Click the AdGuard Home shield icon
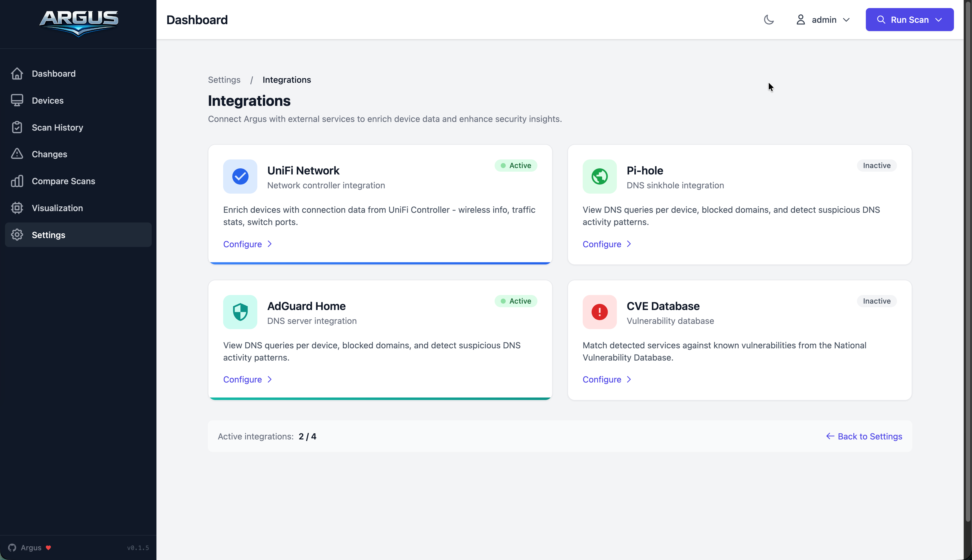The height and width of the screenshot is (560, 972). pos(240,312)
